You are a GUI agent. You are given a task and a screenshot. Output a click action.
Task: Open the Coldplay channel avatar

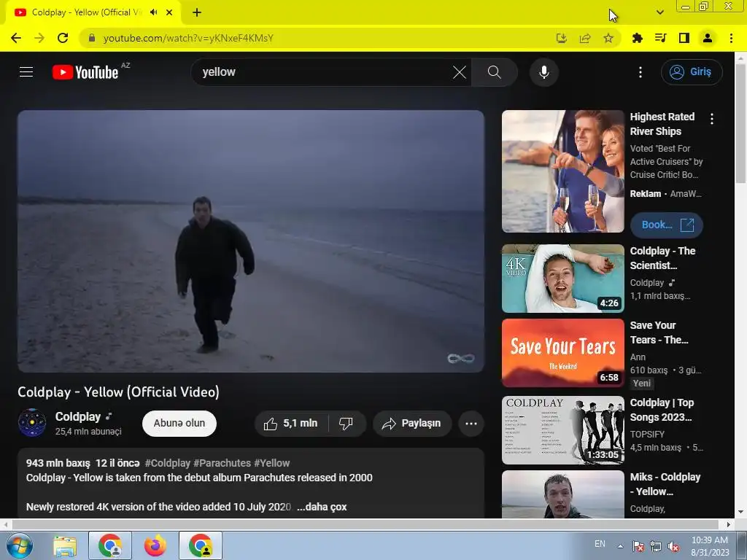click(32, 423)
